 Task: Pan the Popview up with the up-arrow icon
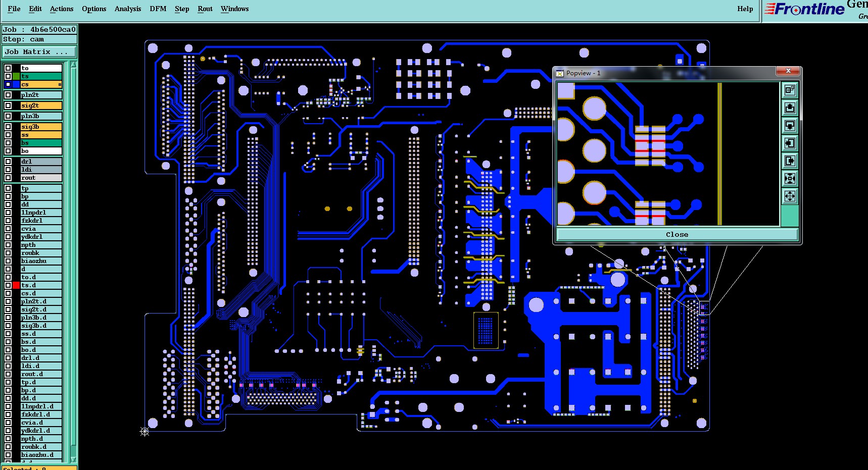pos(790,108)
